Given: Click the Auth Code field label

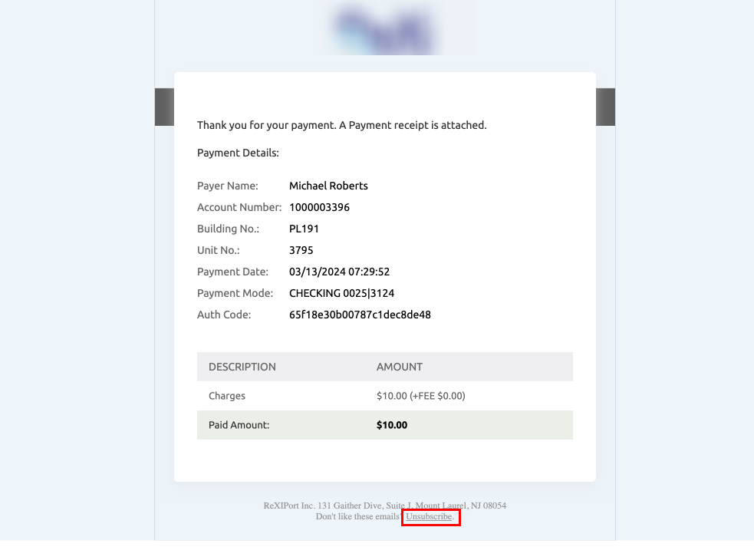Looking at the screenshot, I should [x=224, y=315].
